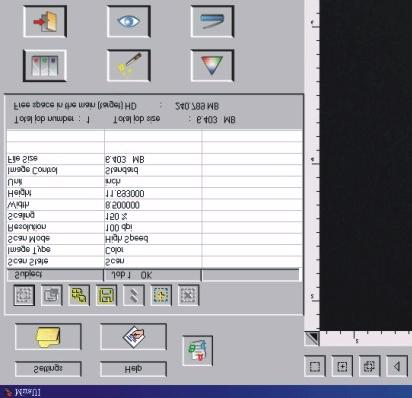This screenshot has width=412, height=398.
Task: Select the Image Type row label
Action: (x=29, y=250)
